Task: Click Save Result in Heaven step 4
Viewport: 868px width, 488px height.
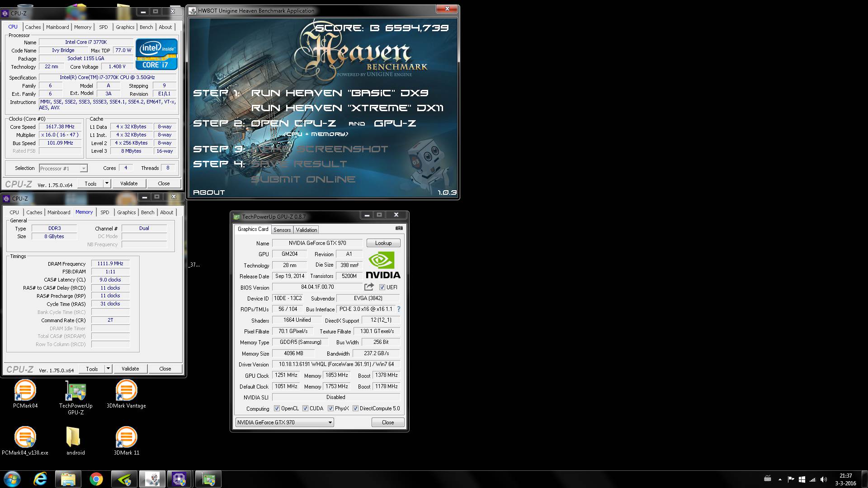Action: pyautogui.click(x=299, y=164)
